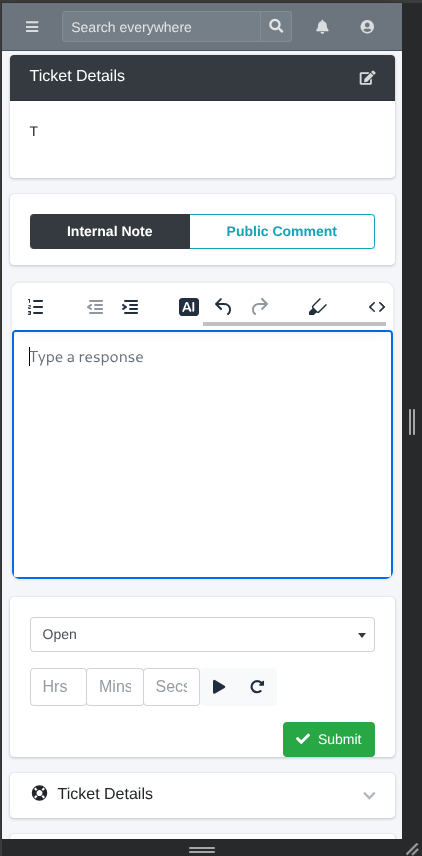Click into the Type a response editor
This screenshot has height=856, width=422.
[203, 454]
